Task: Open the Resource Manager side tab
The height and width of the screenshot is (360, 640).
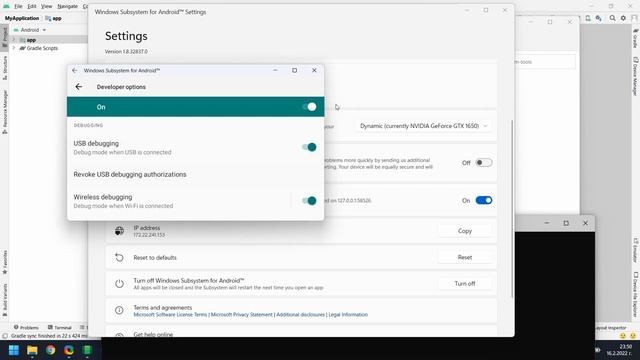Action: [4, 112]
